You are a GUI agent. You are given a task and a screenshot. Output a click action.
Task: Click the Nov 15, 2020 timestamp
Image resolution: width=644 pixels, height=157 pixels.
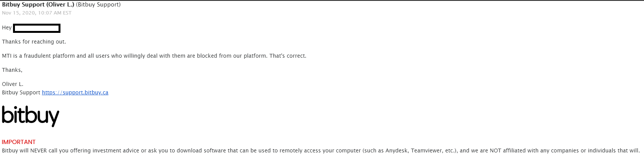(37, 13)
